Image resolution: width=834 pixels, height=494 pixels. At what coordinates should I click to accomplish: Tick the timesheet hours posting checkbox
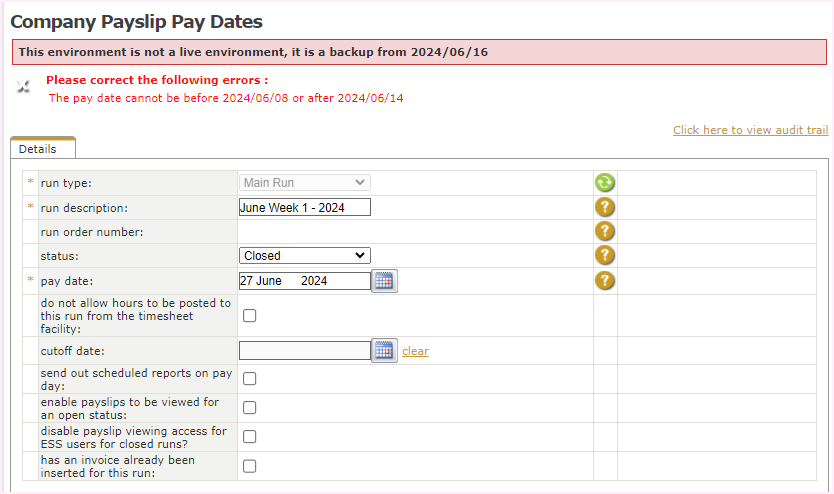point(249,316)
